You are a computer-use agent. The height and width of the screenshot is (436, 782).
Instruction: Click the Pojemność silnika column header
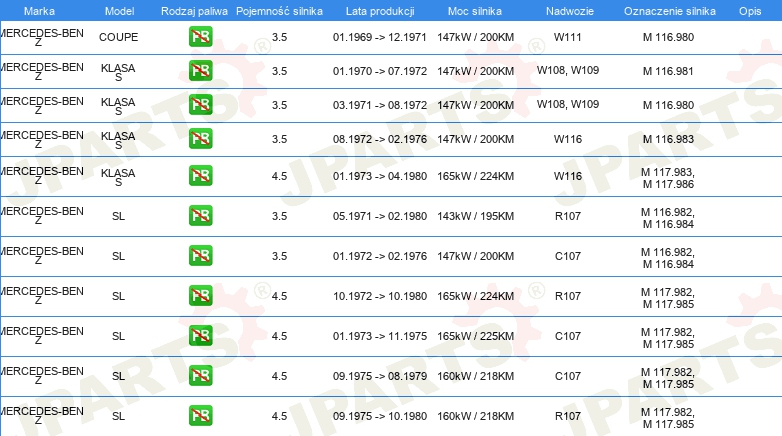point(279,11)
